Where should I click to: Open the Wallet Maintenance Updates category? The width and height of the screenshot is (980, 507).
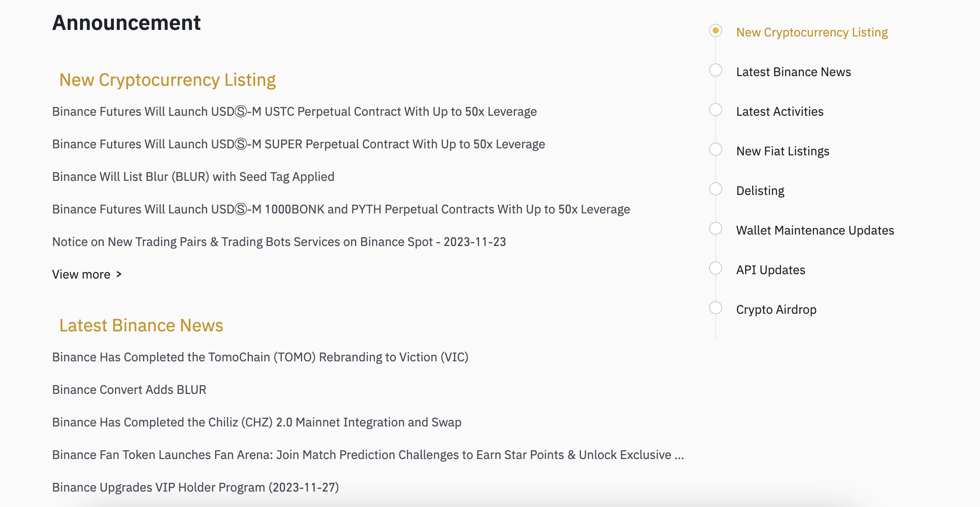point(815,230)
